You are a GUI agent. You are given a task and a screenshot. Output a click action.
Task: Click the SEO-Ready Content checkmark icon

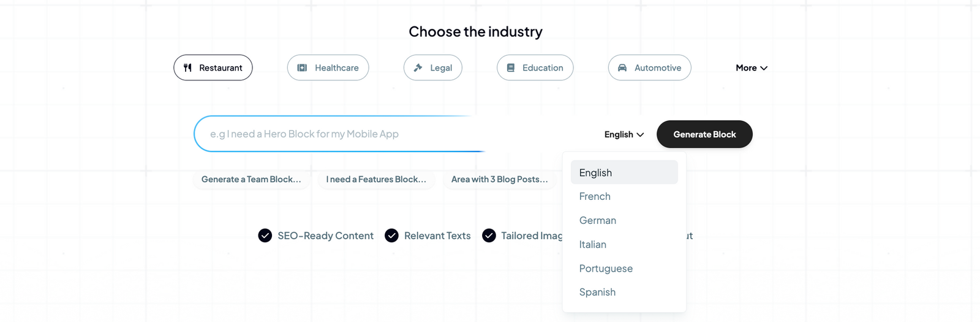tap(265, 236)
